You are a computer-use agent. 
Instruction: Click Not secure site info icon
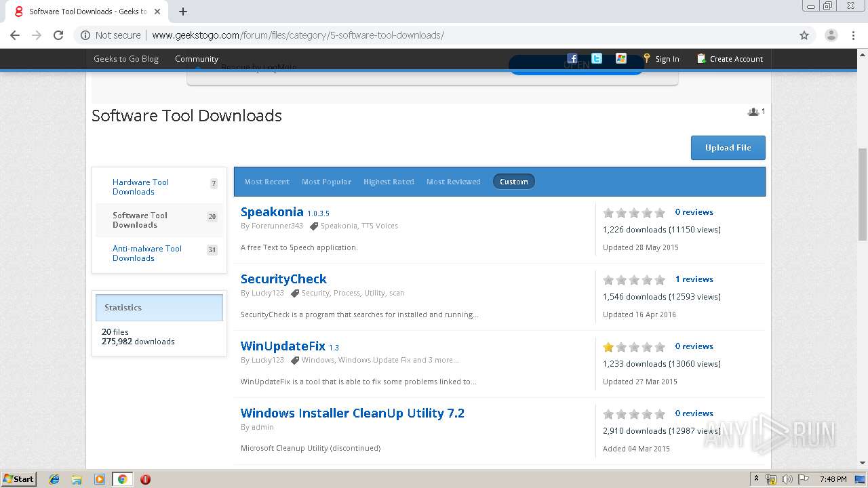[x=85, y=35]
